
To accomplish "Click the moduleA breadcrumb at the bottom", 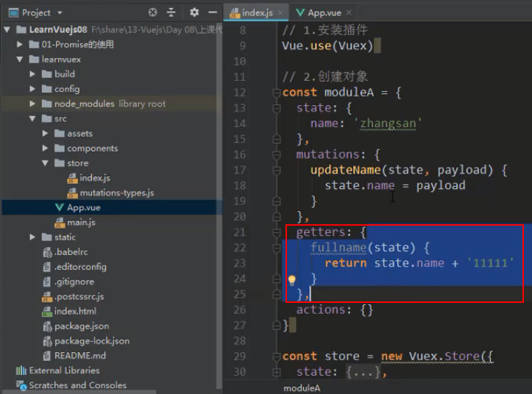I will [x=302, y=388].
